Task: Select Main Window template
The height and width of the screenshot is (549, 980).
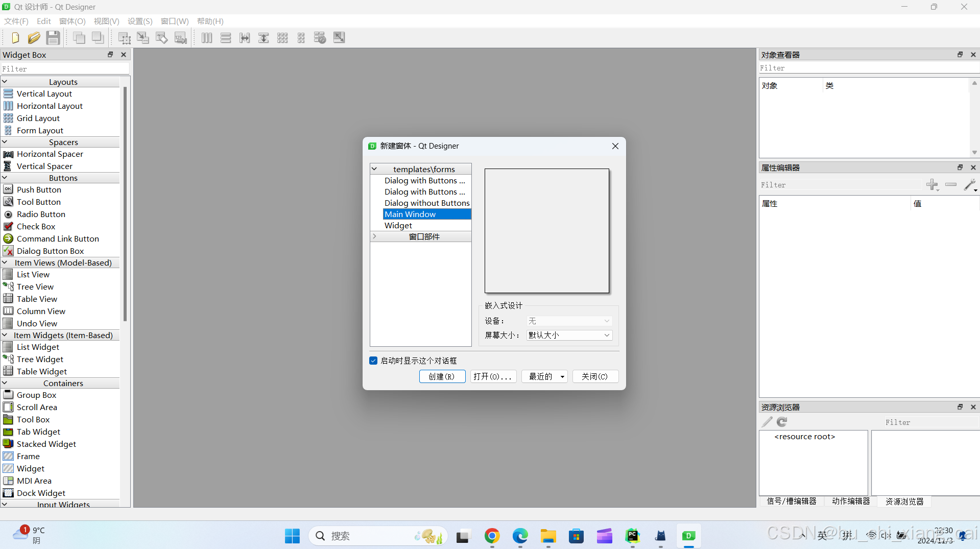Action: pyautogui.click(x=427, y=214)
